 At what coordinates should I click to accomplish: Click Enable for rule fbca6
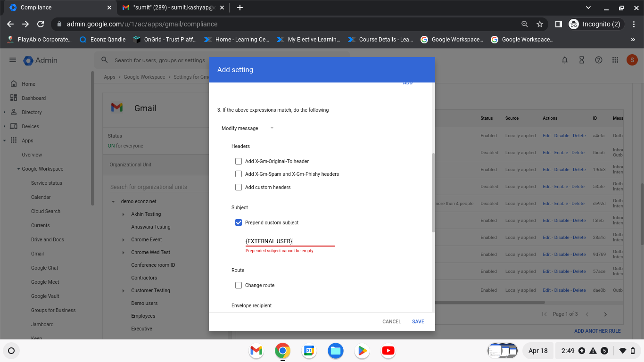tap(561, 153)
